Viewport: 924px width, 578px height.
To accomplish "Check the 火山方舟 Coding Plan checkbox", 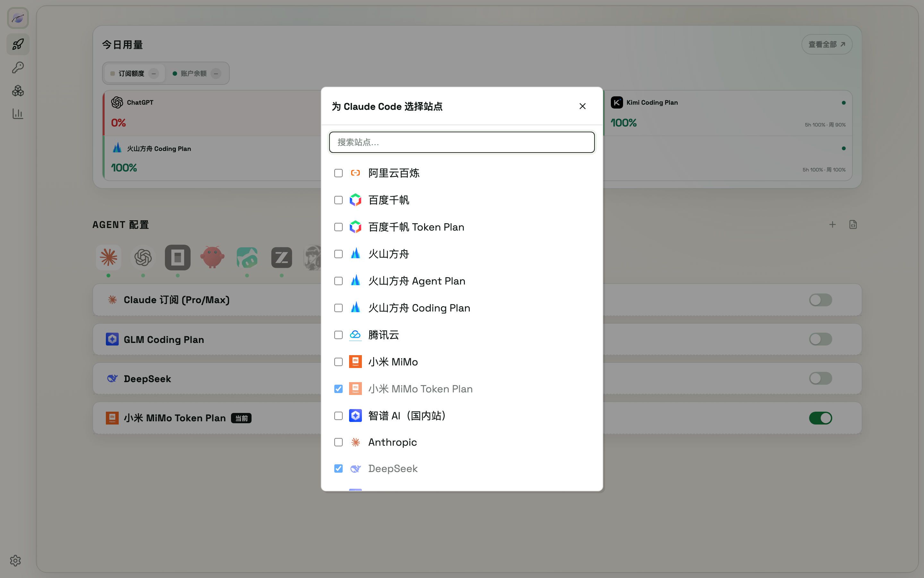I will pyautogui.click(x=338, y=308).
